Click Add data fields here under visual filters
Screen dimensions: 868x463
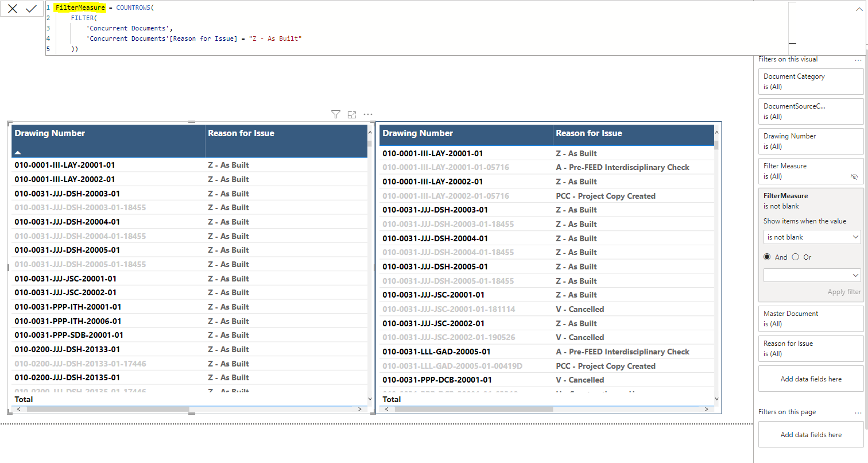click(x=811, y=379)
